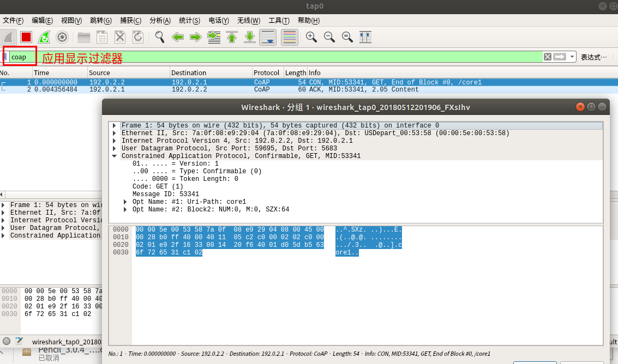This screenshot has height=364, width=618.
Task: Open the 电话 menu
Action: [219, 21]
